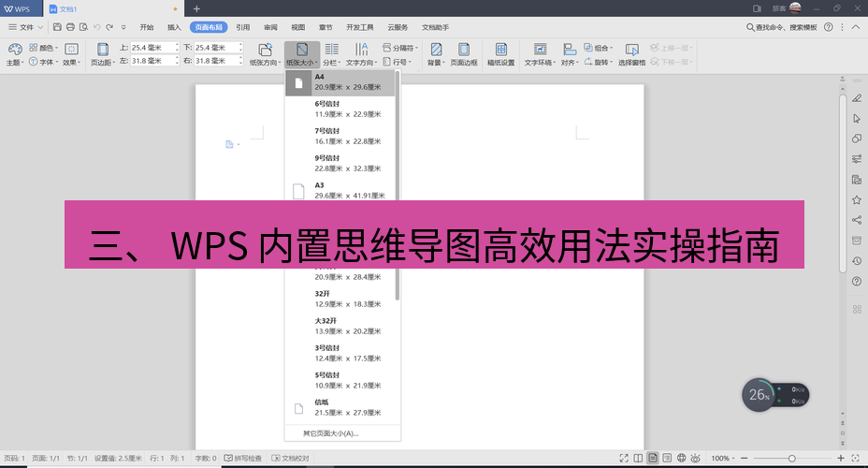Switch to fullscreen view in status bar
The width and height of the screenshot is (868, 468).
pyautogui.click(x=624, y=458)
